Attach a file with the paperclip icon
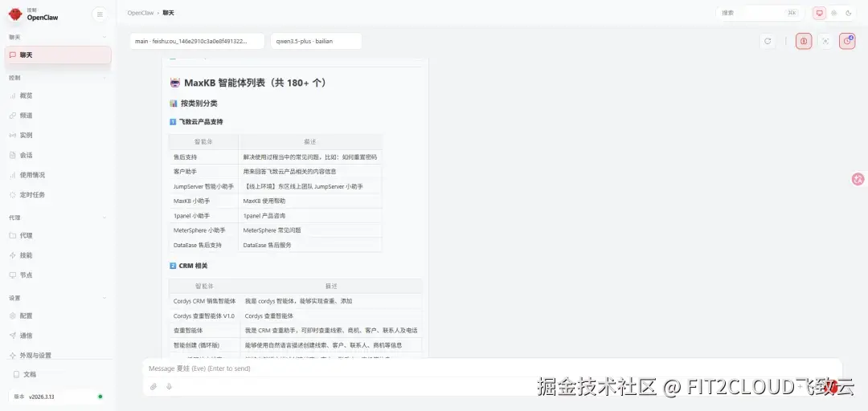Screen dimensions: 868x411 pyautogui.click(x=154, y=386)
